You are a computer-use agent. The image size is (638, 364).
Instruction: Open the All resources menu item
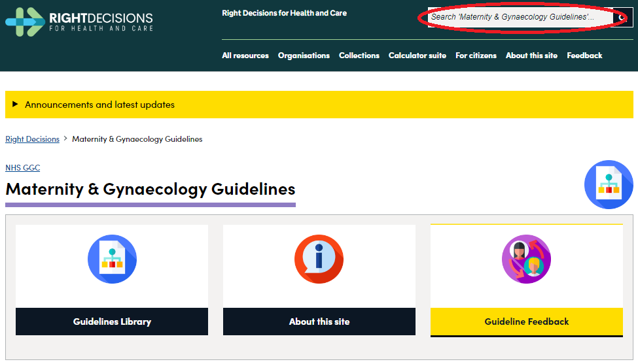pyautogui.click(x=245, y=56)
